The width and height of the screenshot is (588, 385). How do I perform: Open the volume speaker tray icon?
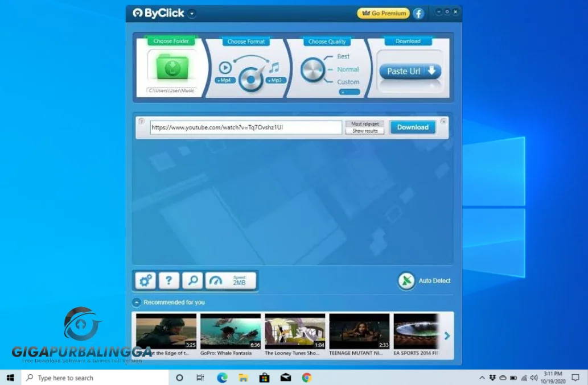click(x=534, y=378)
